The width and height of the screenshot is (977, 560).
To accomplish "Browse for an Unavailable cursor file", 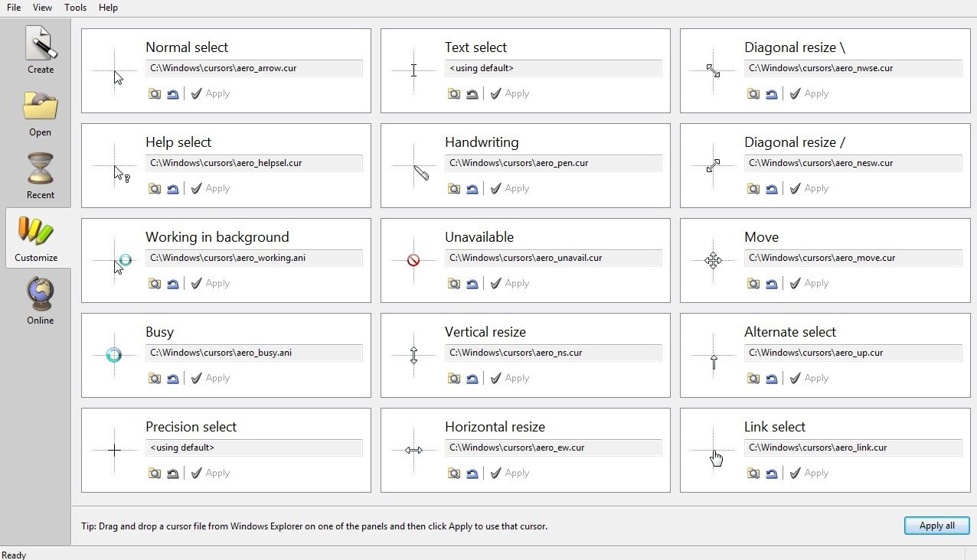I will 454,283.
